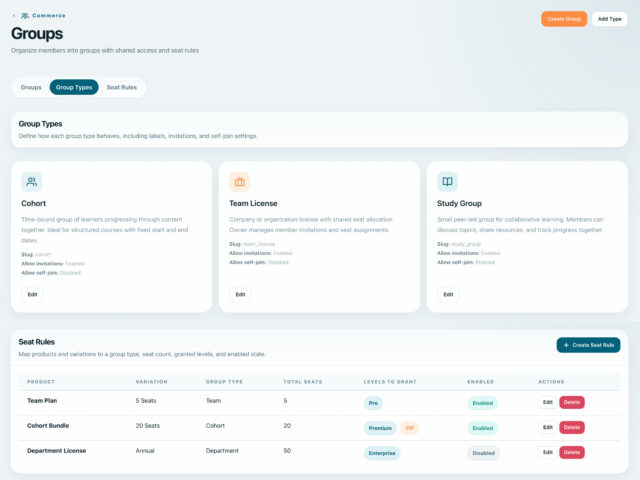
Task: Toggle the Disabled badge for Department License
Action: [x=483, y=453]
